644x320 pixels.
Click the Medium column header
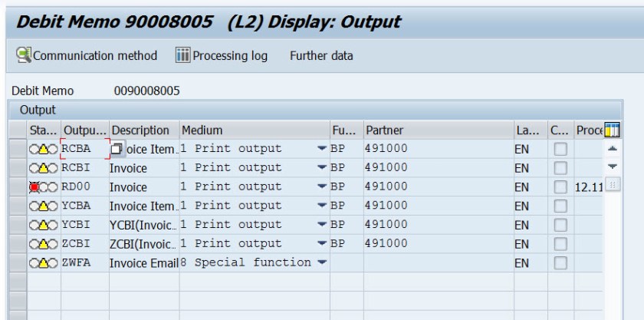click(255, 130)
